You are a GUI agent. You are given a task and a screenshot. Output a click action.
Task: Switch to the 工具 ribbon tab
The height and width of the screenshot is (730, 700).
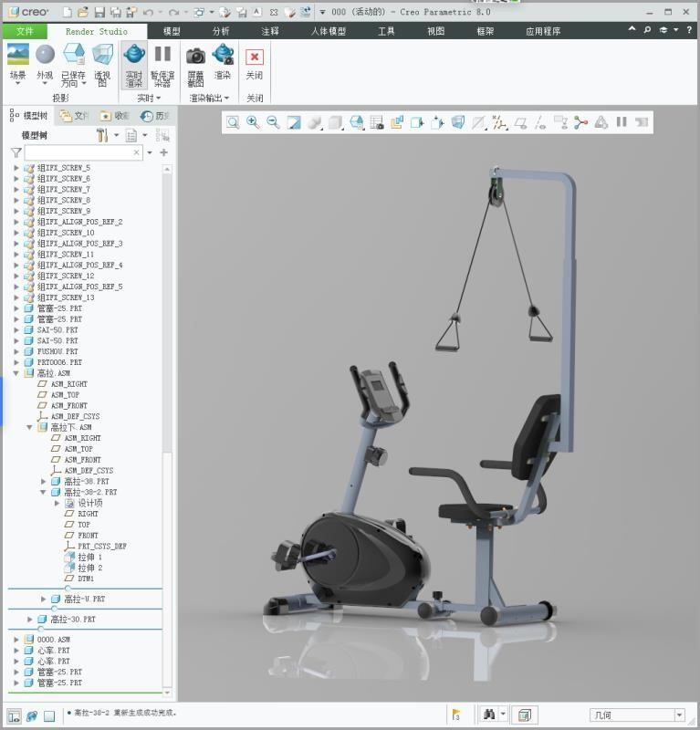386,31
